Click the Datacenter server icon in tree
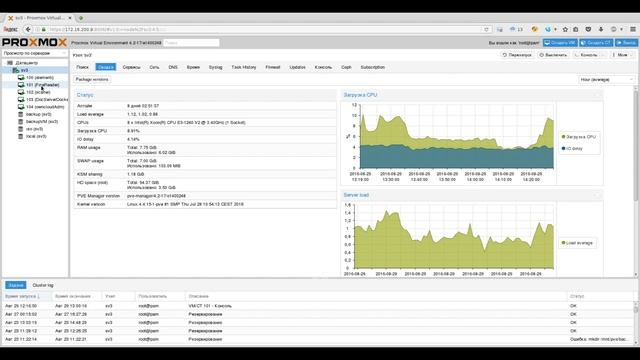The width and height of the screenshot is (640, 360). click(11, 63)
